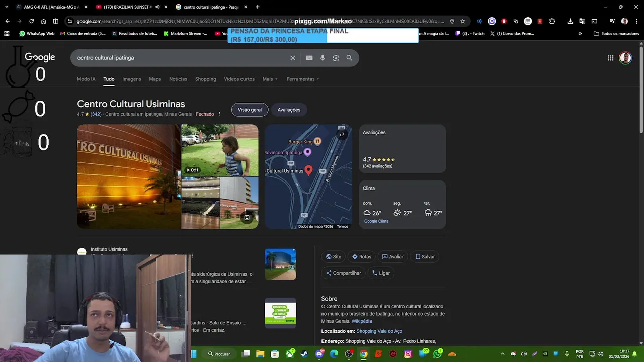This screenshot has width=644, height=362.
Task: Switch to the Shopping tab
Action: click(205, 79)
